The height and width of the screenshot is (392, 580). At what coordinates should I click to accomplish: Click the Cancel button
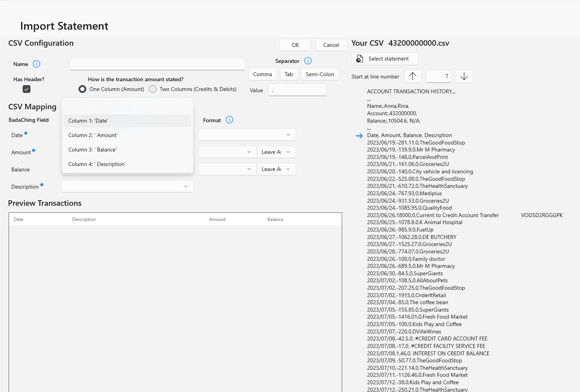[x=331, y=45]
